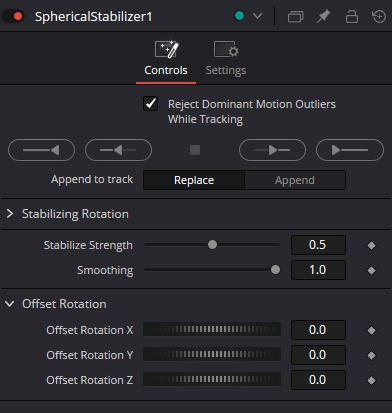This screenshot has height=413, width=392.
Task: Click the Offset Rotation X label
Action: tap(90, 330)
